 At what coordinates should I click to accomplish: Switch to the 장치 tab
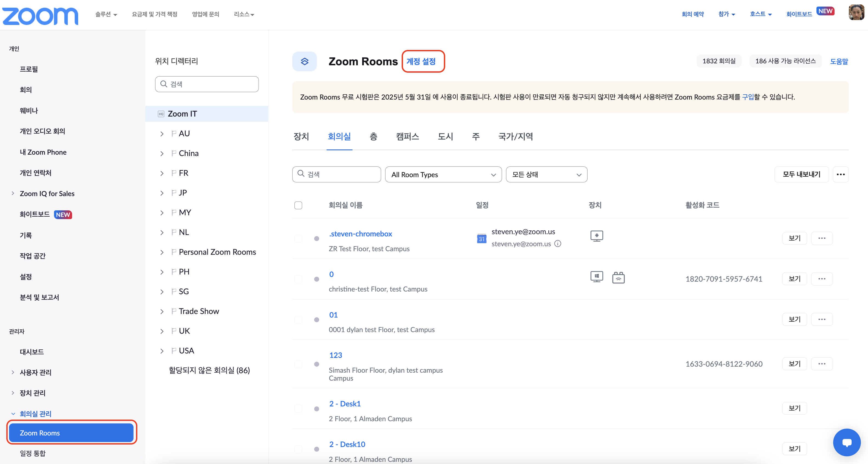301,137
